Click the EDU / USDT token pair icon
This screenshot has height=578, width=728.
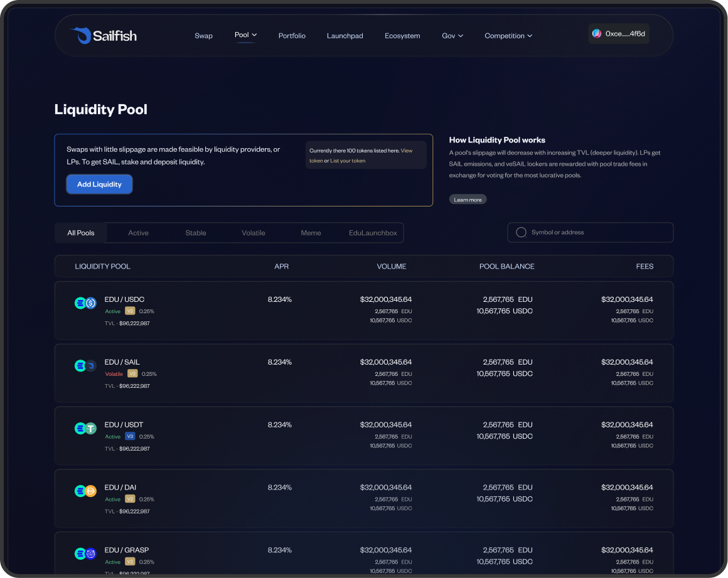coord(85,429)
